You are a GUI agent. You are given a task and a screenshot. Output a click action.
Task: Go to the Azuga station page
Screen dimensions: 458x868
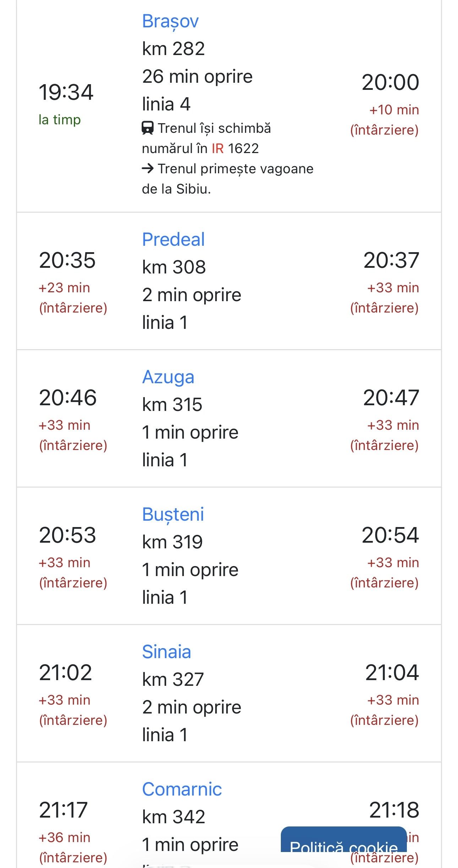pos(168,377)
